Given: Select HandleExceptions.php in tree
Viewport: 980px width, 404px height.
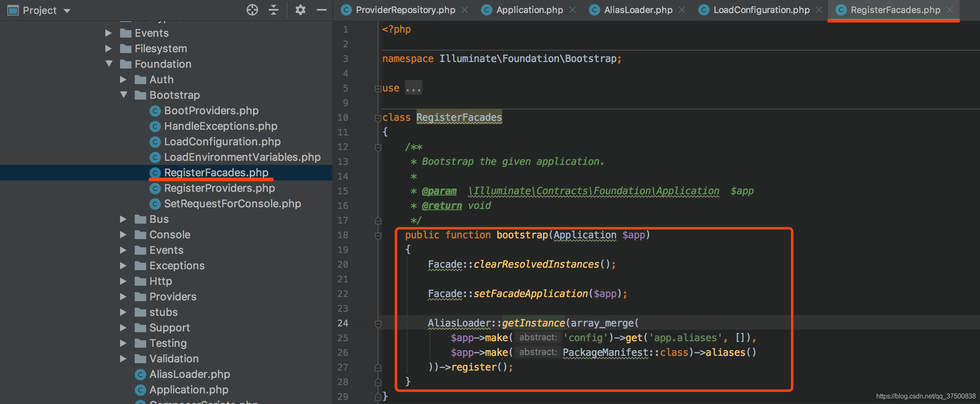Looking at the screenshot, I should point(220,126).
